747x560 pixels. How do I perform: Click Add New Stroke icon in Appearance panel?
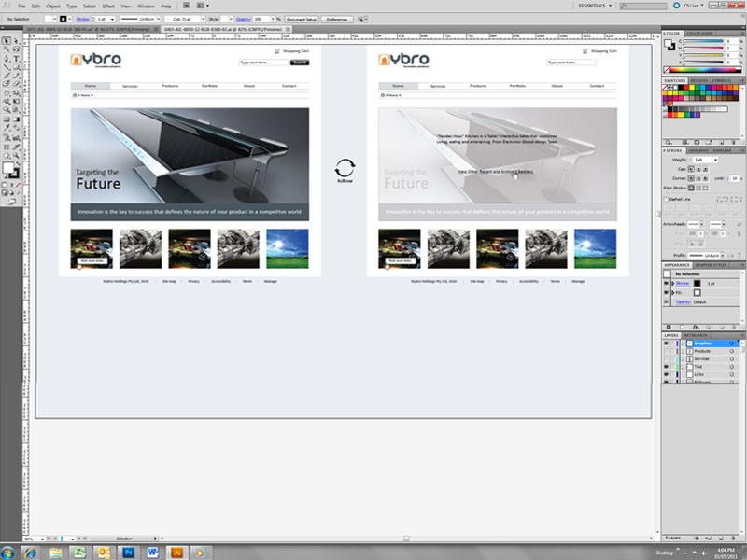coord(669,327)
